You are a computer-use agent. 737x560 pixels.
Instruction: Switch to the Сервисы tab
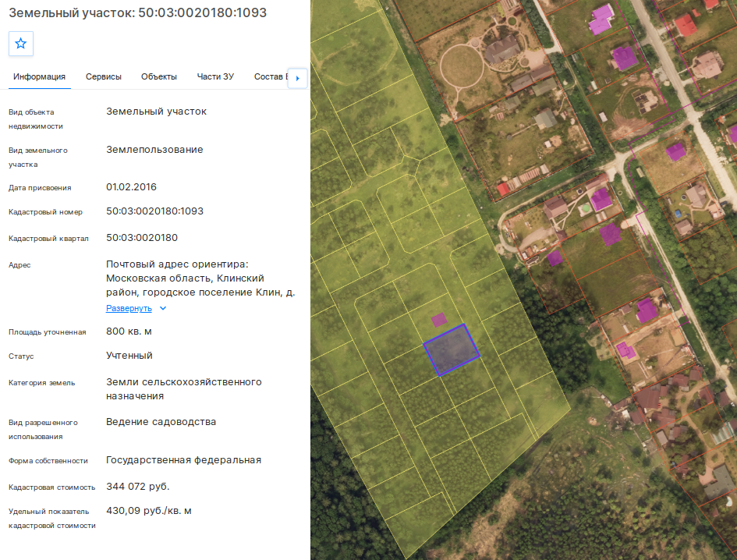pyautogui.click(x=104, y=76)
